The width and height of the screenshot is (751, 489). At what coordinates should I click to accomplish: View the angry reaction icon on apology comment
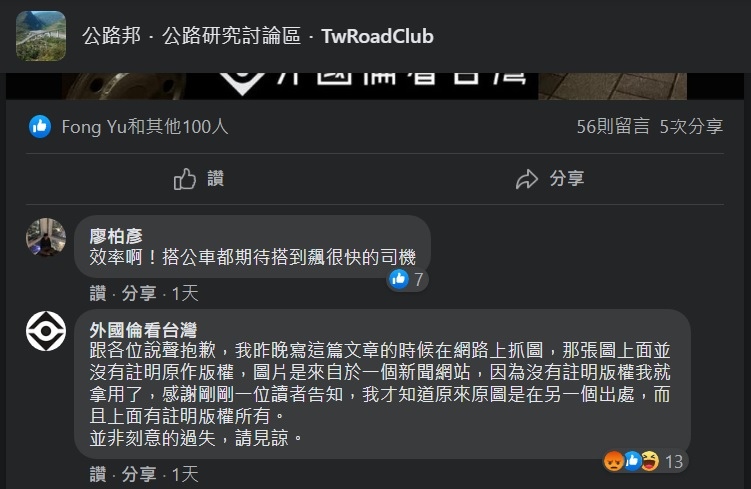[614, 461]
